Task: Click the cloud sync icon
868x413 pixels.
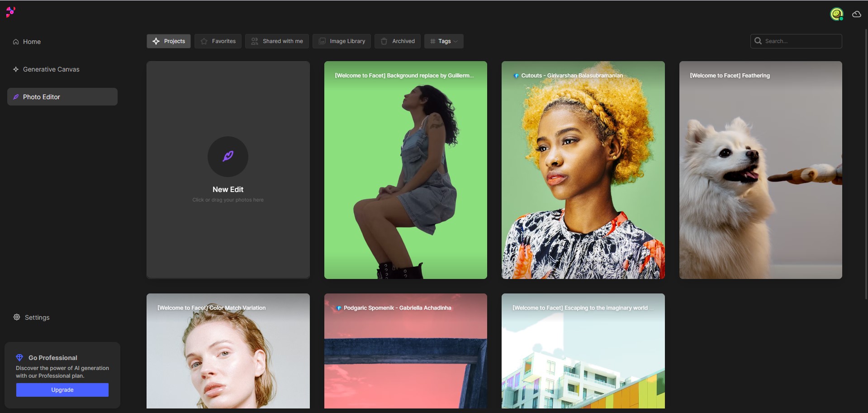Action: (x=857, y=14)
